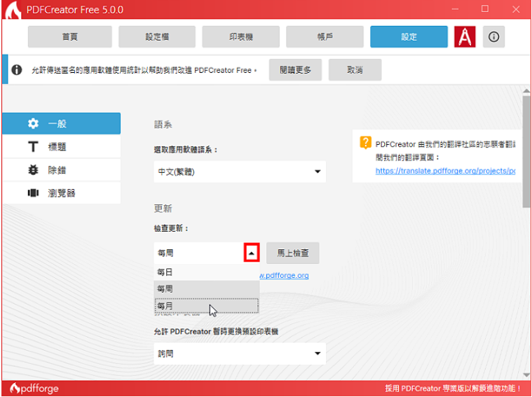Switch to the 印表機 tab
The image size is (532, 397).
241,36
